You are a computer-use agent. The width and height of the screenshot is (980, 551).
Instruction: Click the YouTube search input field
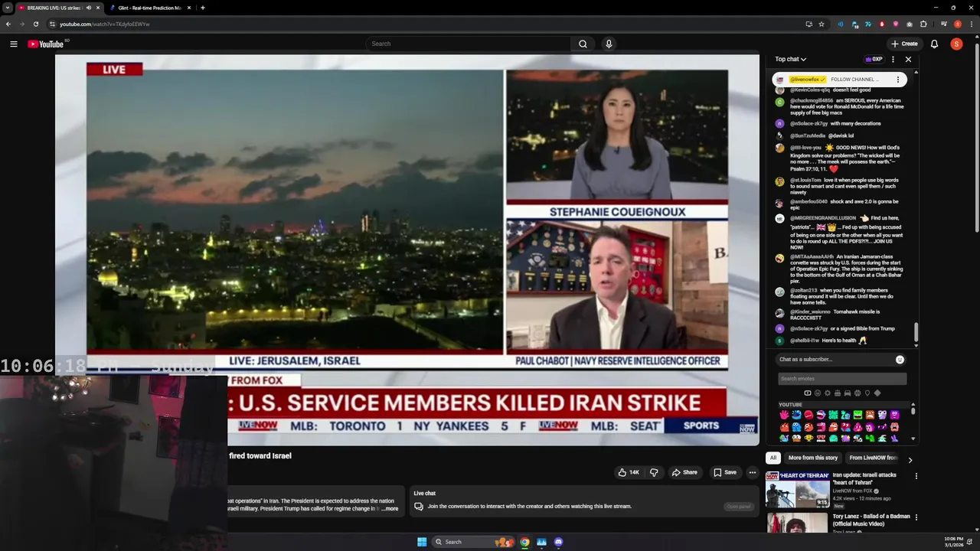pyautogui.click(x=467, y=44)
